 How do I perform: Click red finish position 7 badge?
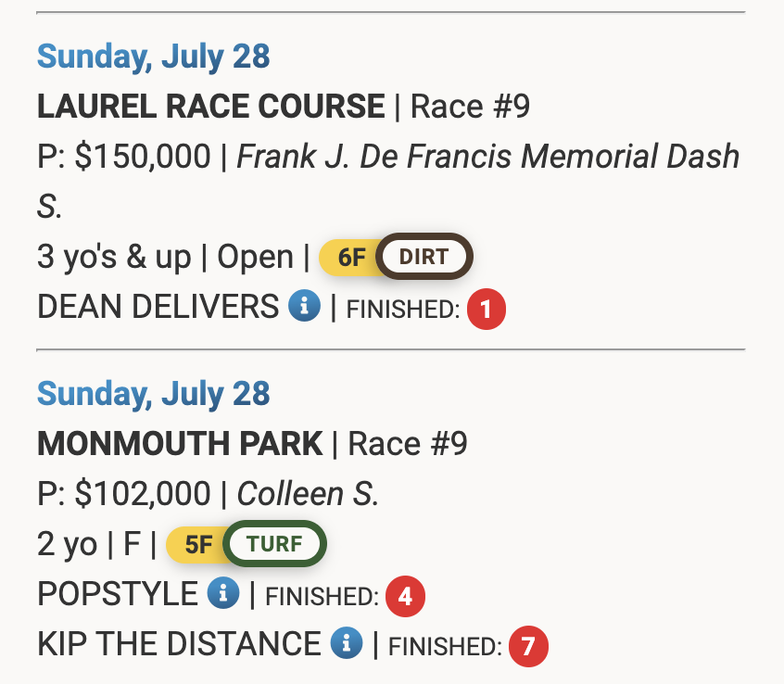coord(528,646)
